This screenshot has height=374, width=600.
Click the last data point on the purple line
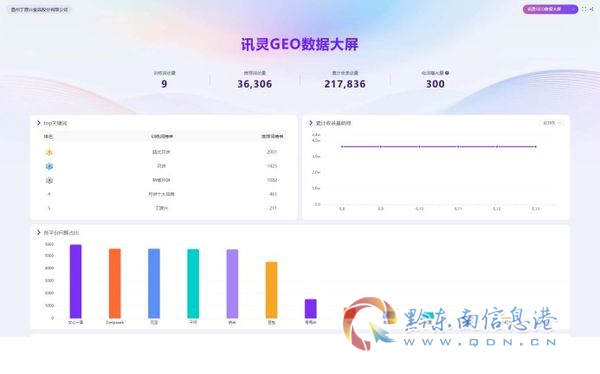pyautogui.click(x=535, y=147)
